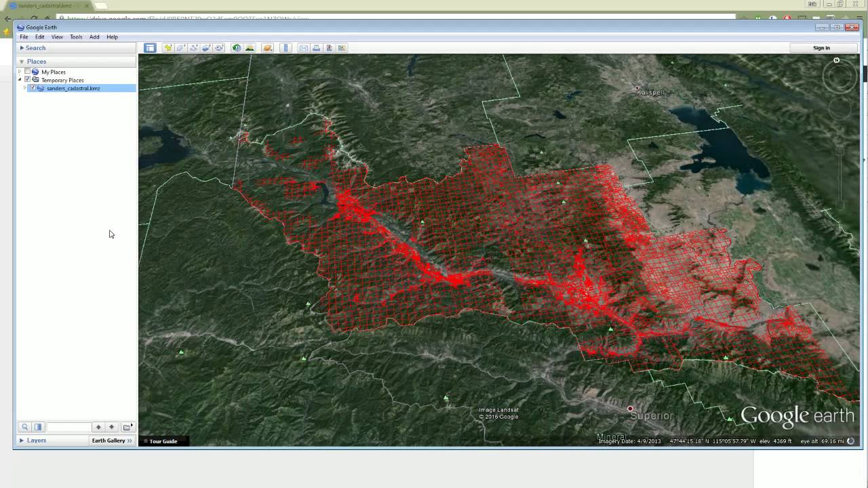This screenshot has height=488, width=868.
Task: Expand the Layers panel
Action: click(x=22, y=441)
